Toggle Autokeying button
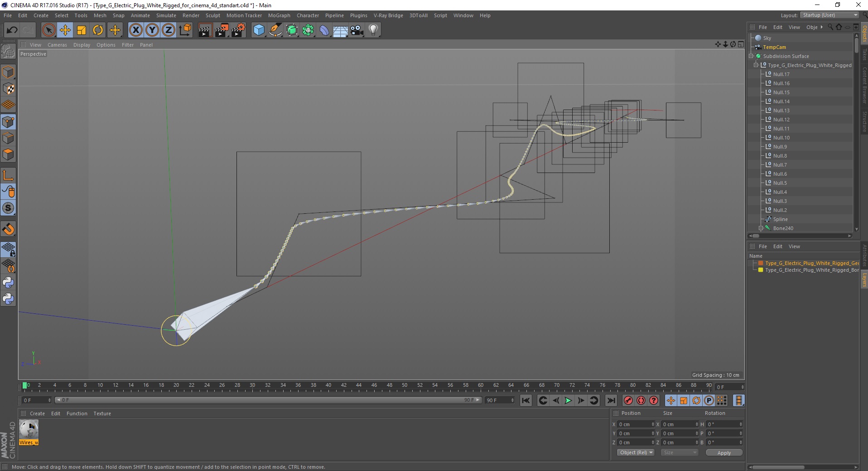868x471 pixels. coord(641,400)
